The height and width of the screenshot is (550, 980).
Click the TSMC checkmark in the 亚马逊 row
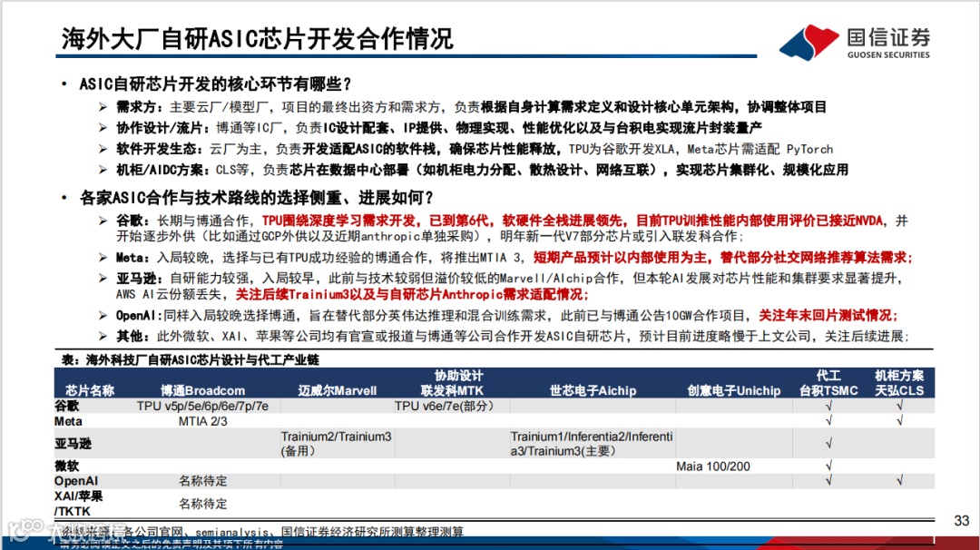point(828,443)
